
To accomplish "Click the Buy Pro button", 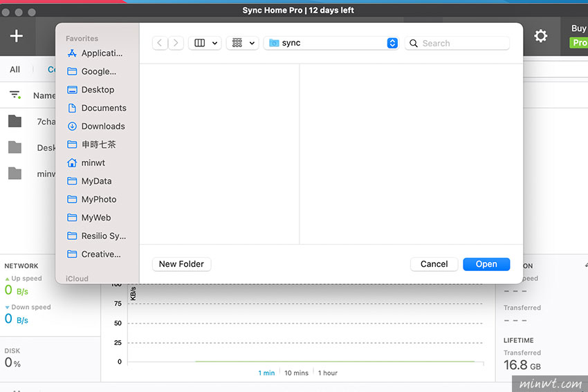I will (578, 36).
